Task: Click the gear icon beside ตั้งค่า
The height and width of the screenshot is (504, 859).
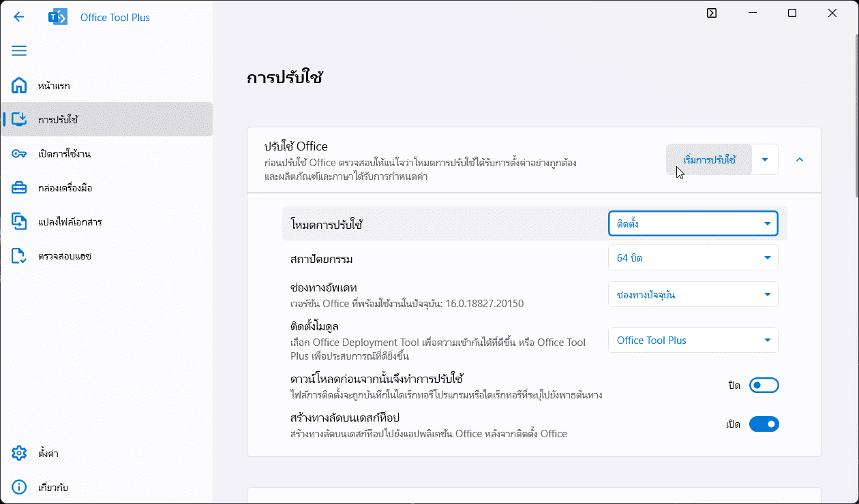Action: click(19, 454)
